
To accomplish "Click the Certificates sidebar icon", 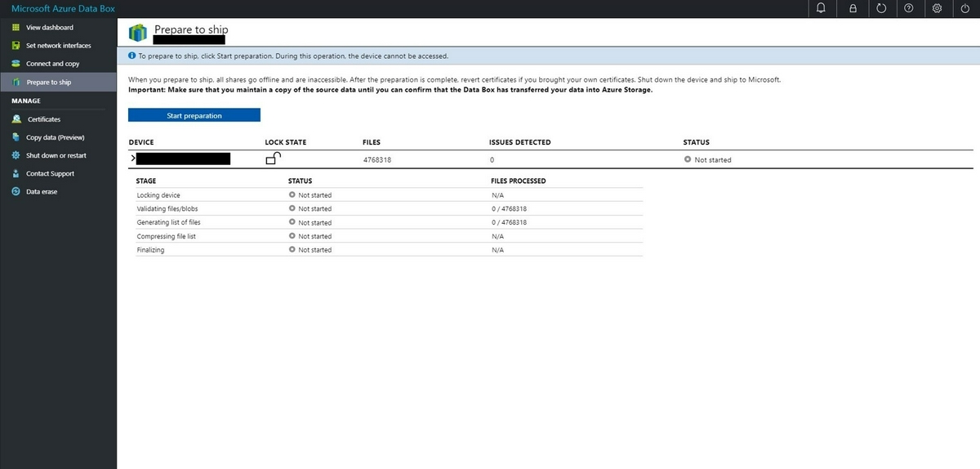I will click(x=16, y=119).
